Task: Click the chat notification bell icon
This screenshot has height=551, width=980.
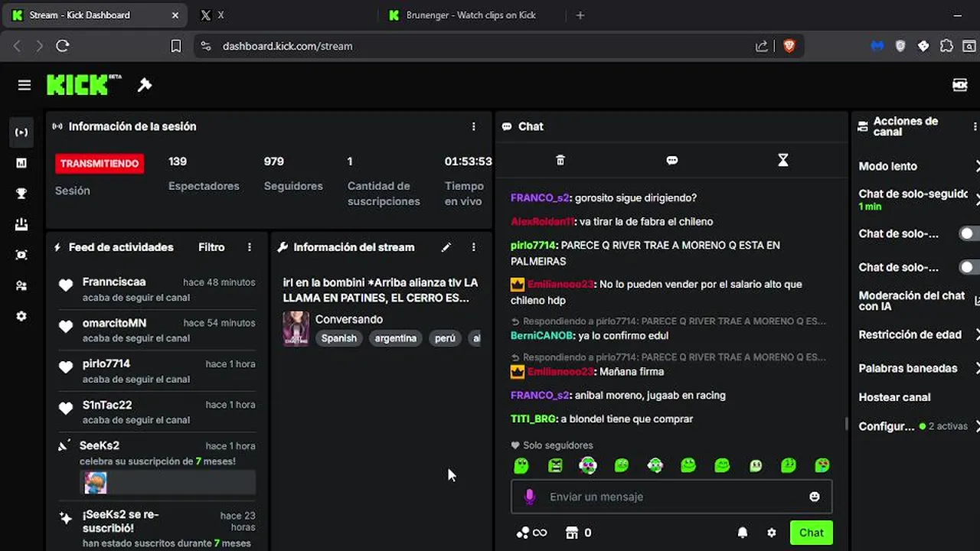Action: tap(743, 533)
